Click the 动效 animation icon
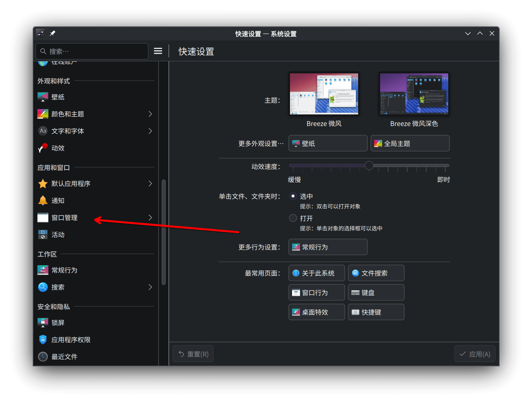The height and width of the screenshot is (405, 532). point(43,148)
